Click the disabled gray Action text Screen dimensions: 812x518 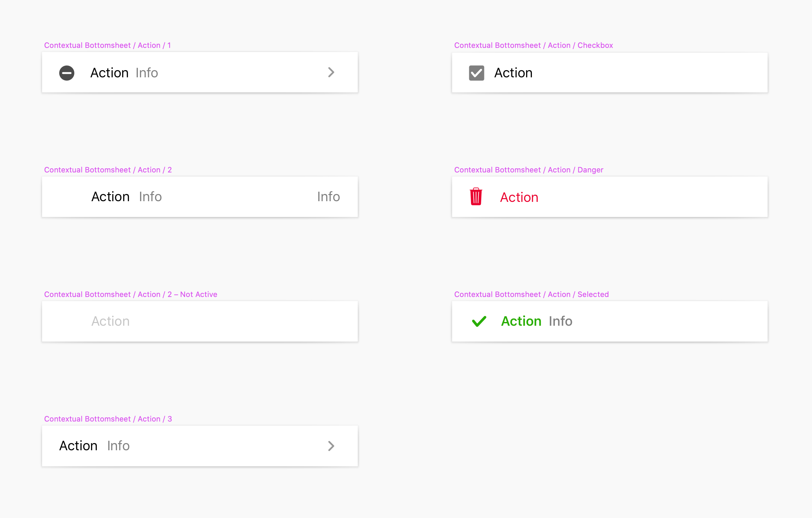(110, 321)
